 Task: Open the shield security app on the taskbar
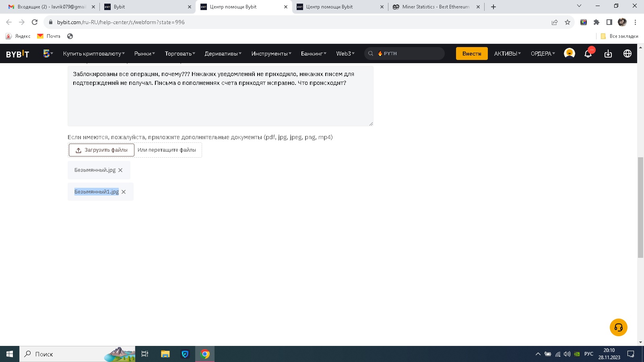tap(185, 354)
